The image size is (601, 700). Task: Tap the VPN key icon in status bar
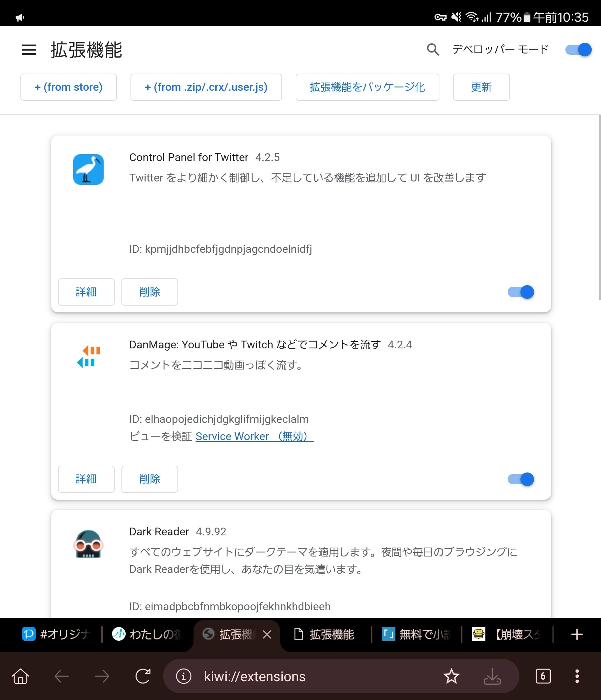click(x=440, y=17)
